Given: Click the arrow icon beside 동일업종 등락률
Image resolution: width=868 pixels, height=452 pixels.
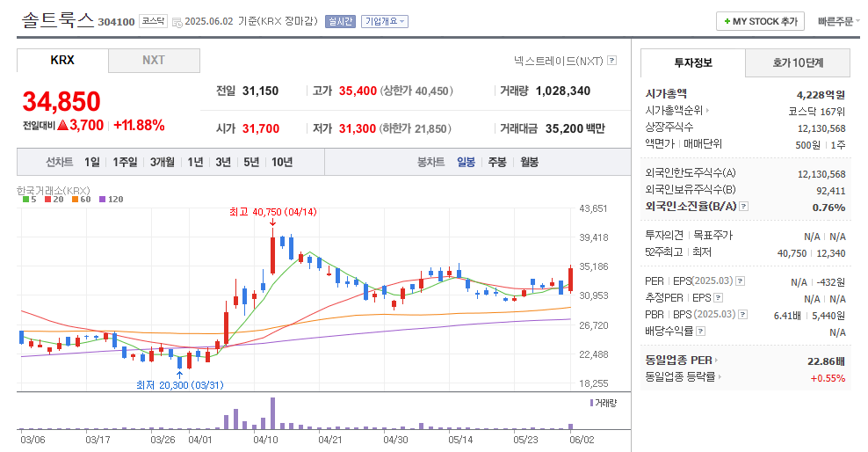Looking at the screenshot, I should pyautogui.click(x=720, y=376).
